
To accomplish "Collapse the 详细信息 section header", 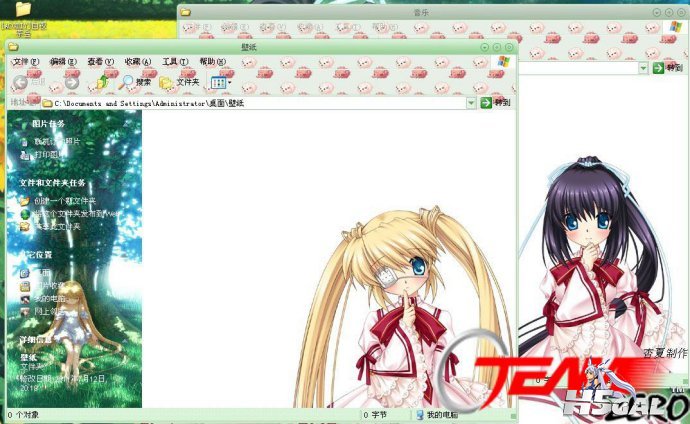I will (36, 340).
